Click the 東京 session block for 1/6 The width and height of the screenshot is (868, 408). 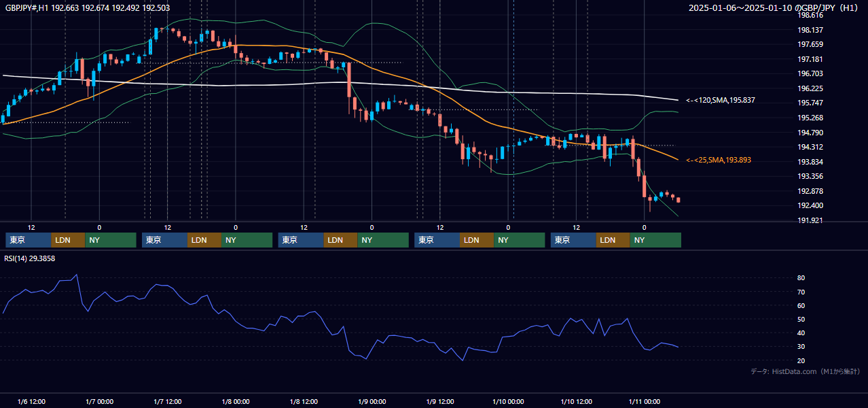[29, 240]
